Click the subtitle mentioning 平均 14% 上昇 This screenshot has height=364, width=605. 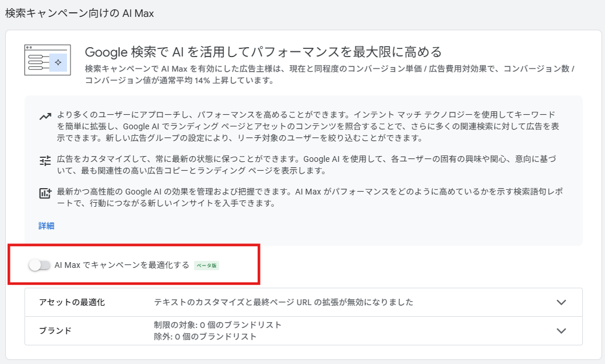tap(330, 75)
